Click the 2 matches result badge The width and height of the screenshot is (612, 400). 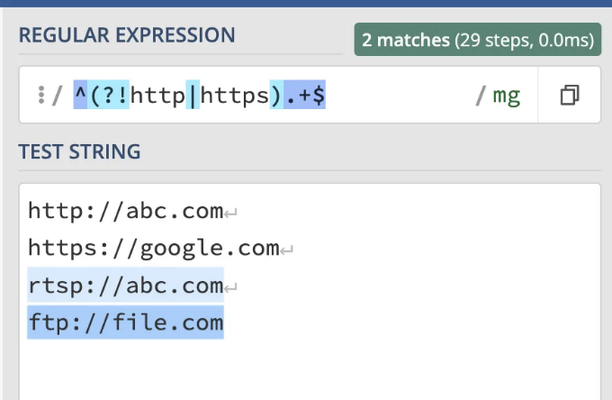pyautogui.click(x=478, y=40)
